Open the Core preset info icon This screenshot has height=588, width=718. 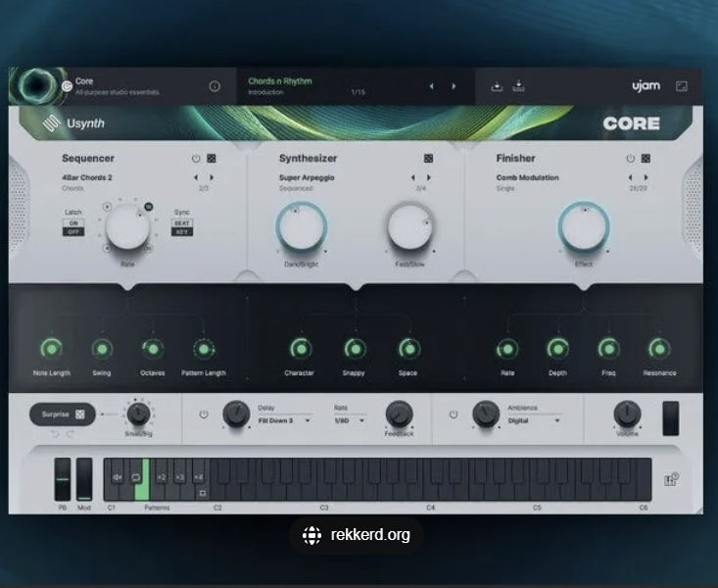coord(215,86)
